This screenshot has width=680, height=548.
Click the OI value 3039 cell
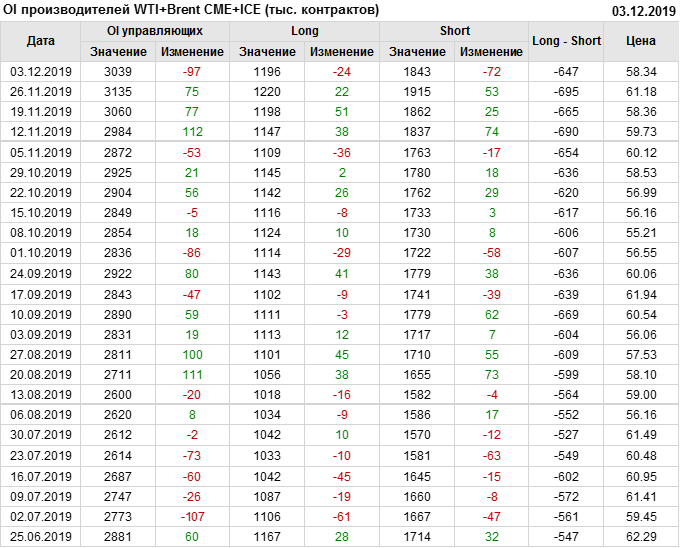pyautogui.click(x=118, y=72)
